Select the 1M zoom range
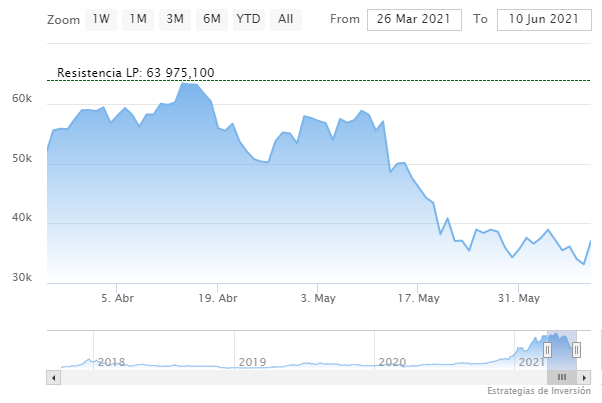The image size is (602, 403). [x=138, y=19]
